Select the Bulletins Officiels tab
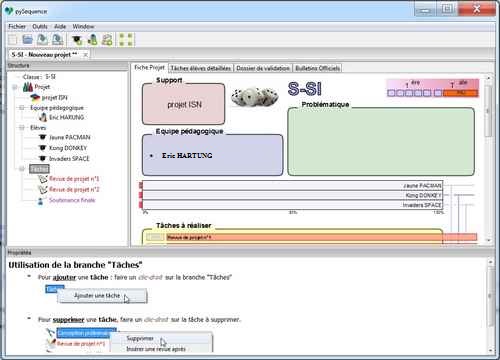This screenshot has width=500, height=360. tap(318, 68)
